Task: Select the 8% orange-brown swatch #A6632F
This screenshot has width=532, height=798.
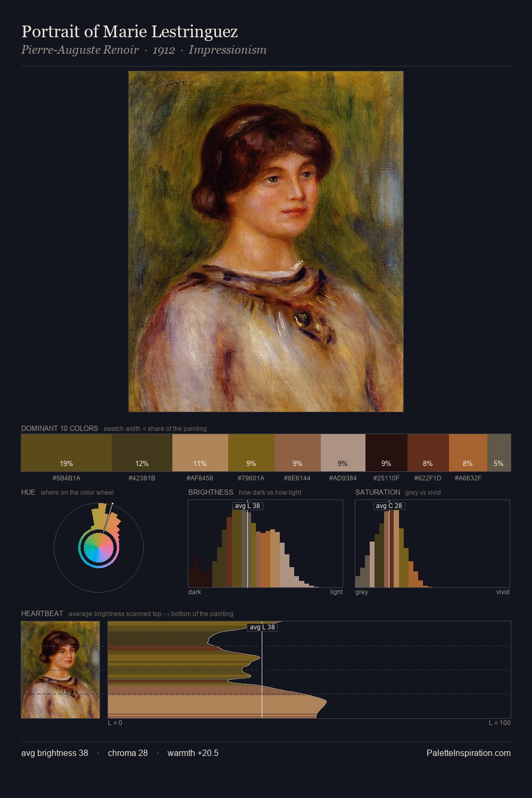Action: [468, 453]
